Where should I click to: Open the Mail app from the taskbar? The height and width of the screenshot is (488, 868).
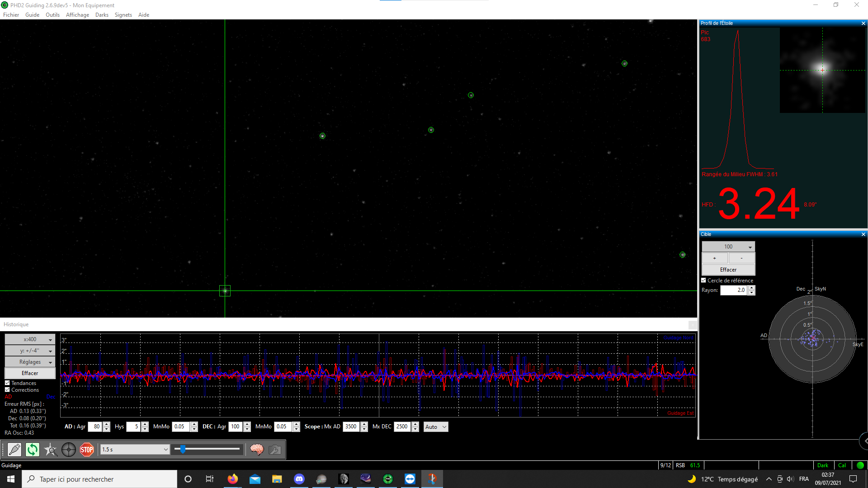(255, 479)
